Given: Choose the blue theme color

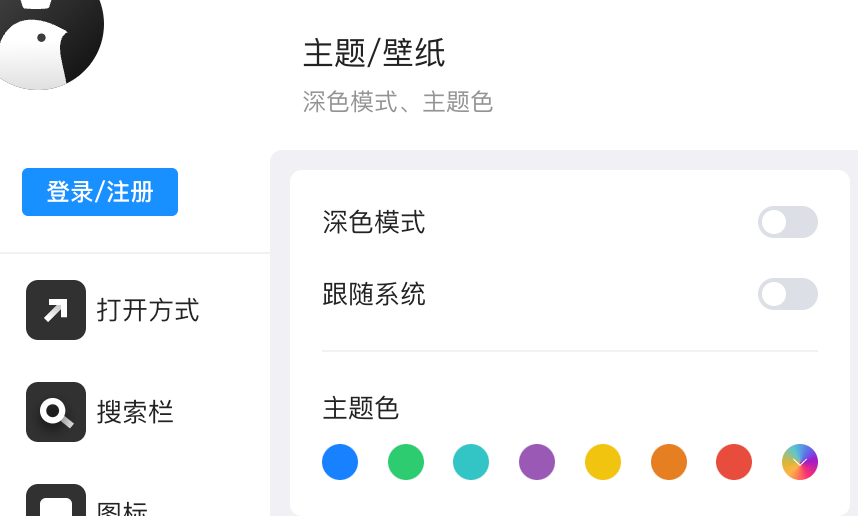Looking at the screenshot, I should pyautogui.click(x=340, y=462).
